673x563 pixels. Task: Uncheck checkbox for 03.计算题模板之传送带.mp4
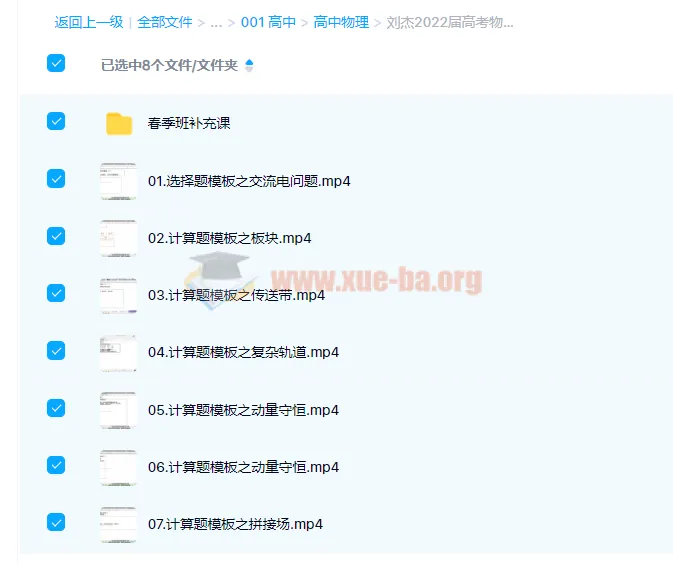pos(56,293)
